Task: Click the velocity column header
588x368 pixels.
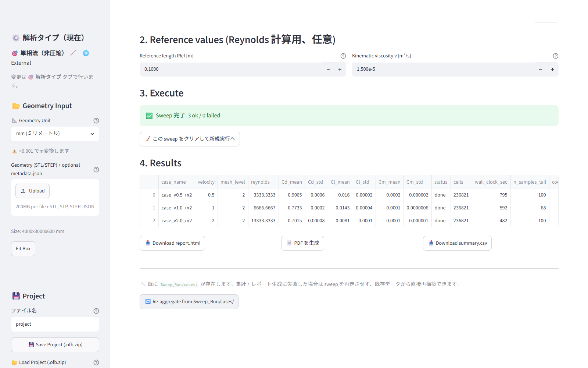Action: point(206,182)
